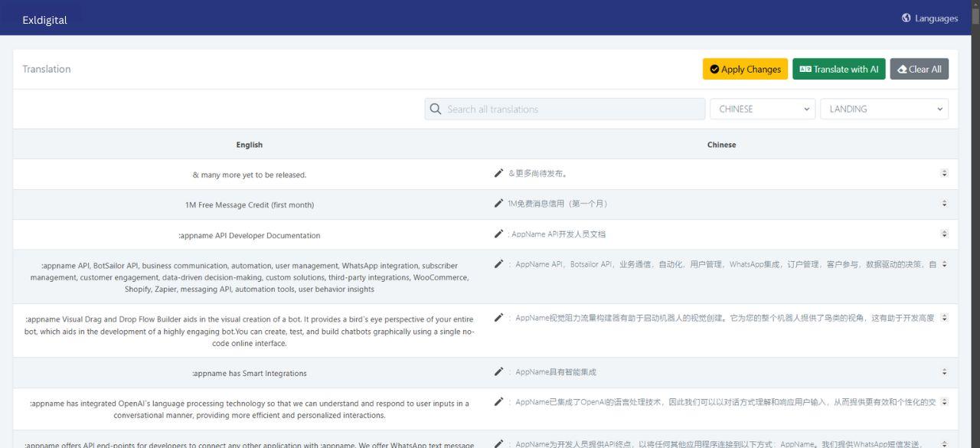Screen dimensions: 980x448
Task: Click English text '1M Free Message Credit (first month)'
Action: pyautogui.click(x=250, y=204)
